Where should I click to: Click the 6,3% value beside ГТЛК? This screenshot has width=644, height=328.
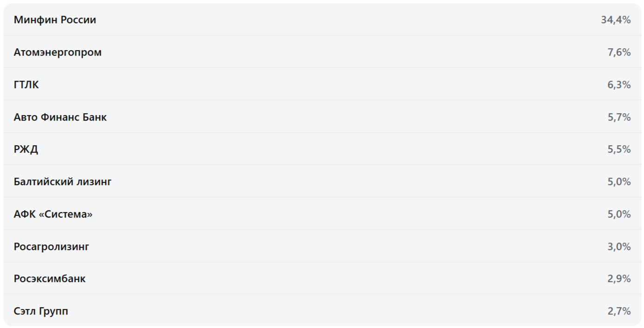[x=619, y=84]
